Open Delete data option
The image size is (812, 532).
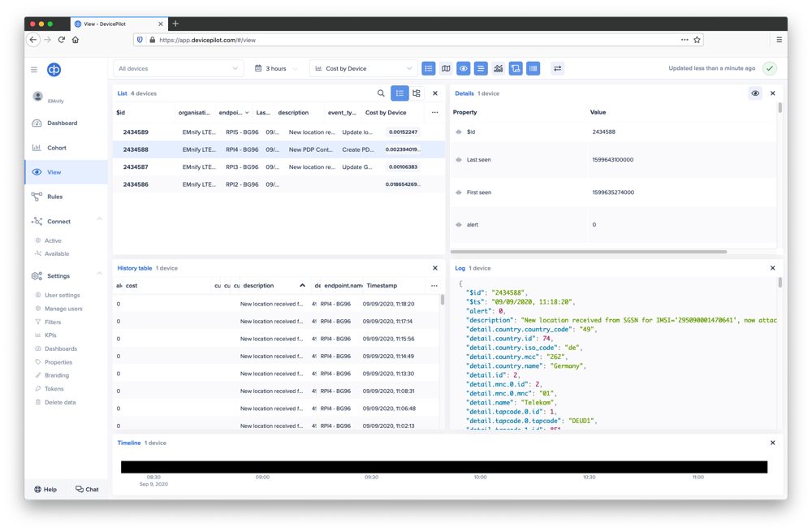60,402
